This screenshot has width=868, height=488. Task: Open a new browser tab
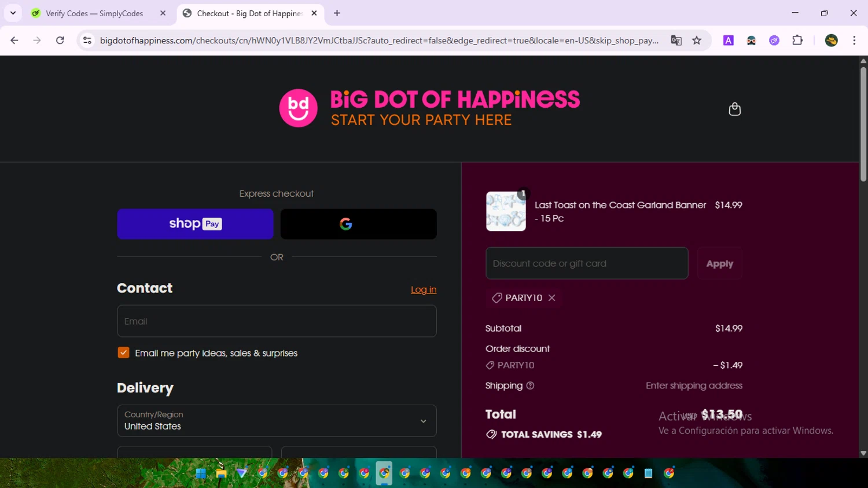click(x=337, y=13)
